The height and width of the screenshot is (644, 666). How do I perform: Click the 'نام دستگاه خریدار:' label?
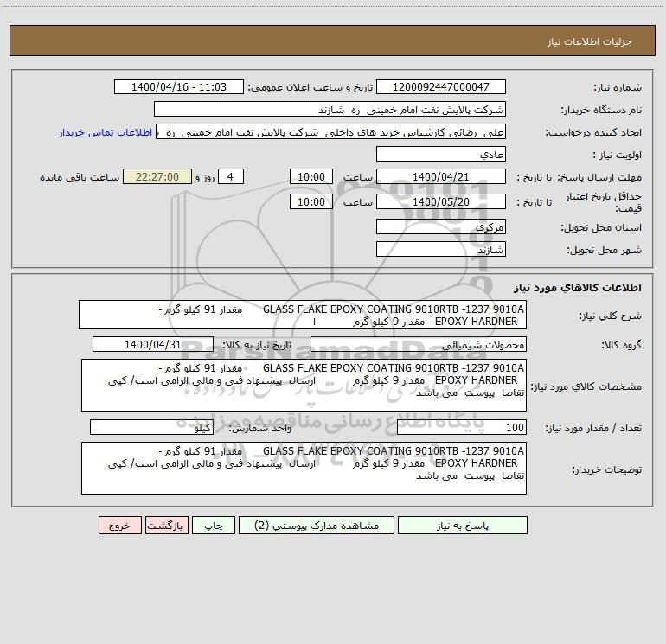pyautogui.click(x=601, y=110)
